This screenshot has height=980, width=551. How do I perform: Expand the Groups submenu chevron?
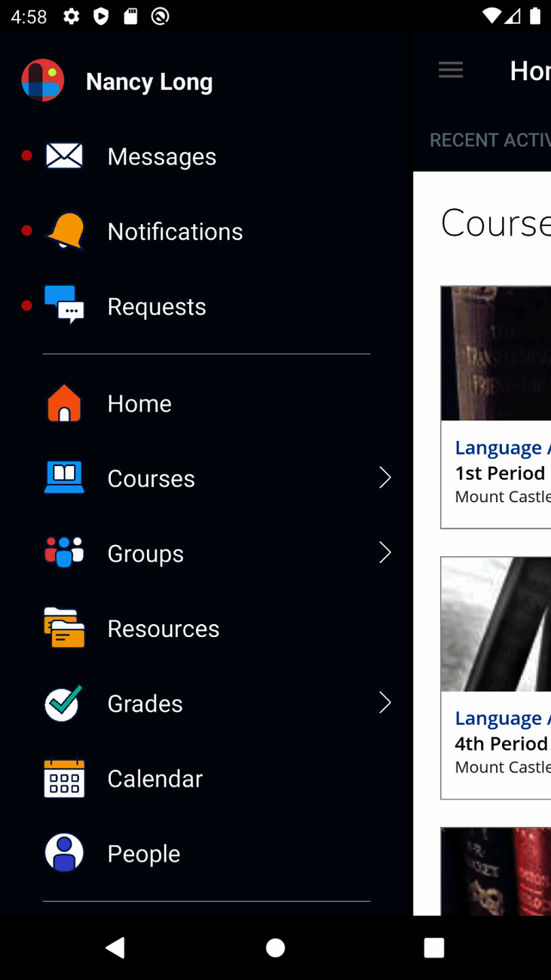click(x=385, y=553)
